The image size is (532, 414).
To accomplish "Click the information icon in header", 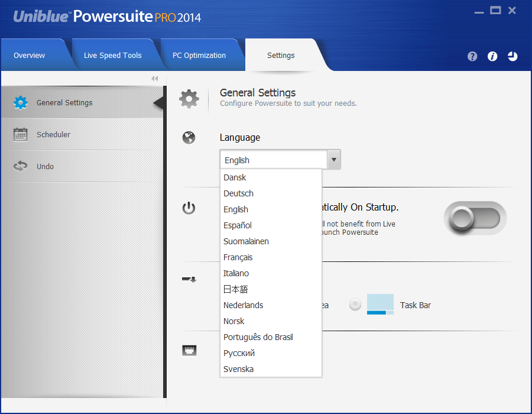I will [x=492, y=56].
